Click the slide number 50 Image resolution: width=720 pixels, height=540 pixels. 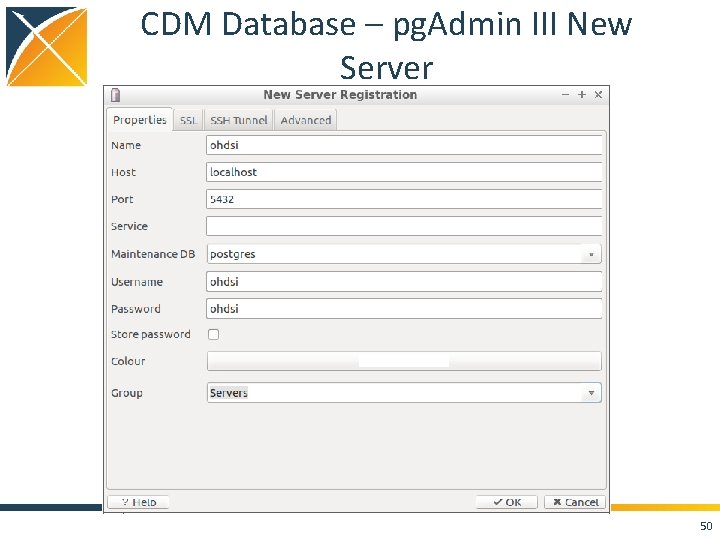click(x=706, y=526)
